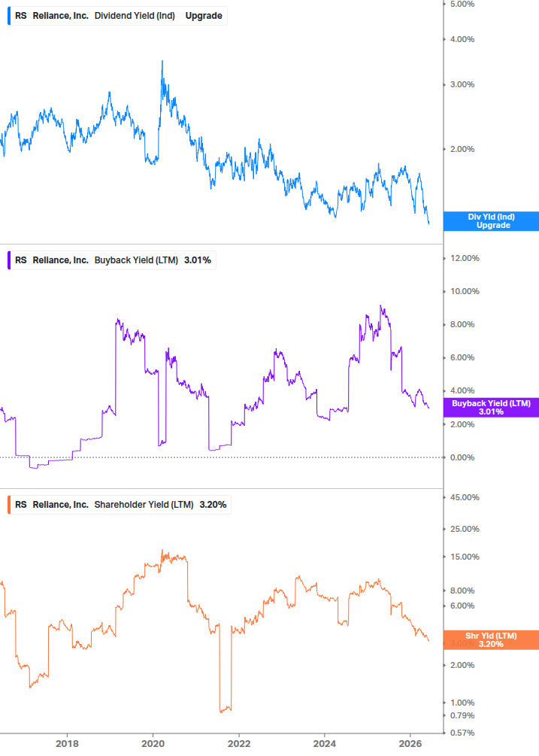
Task: Click the 2026 label on time axis
Action: [x=410, y=743]
